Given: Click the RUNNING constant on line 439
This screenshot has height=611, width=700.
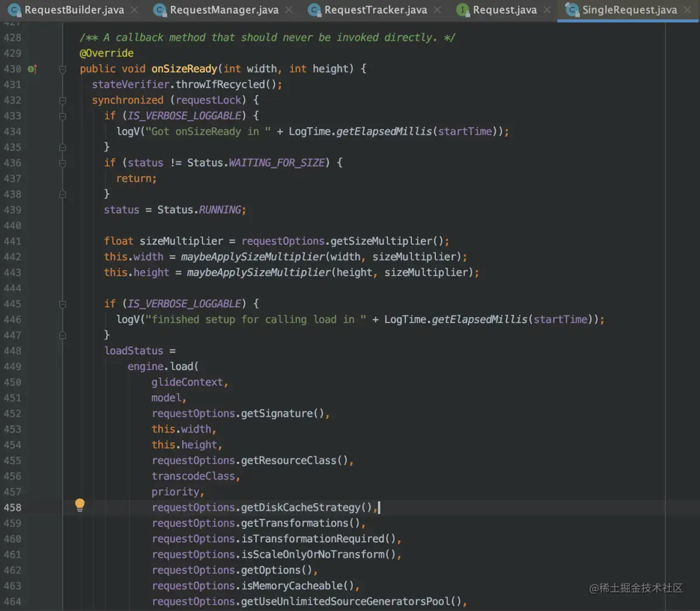Looking at the screenshot, I should 220,210.
